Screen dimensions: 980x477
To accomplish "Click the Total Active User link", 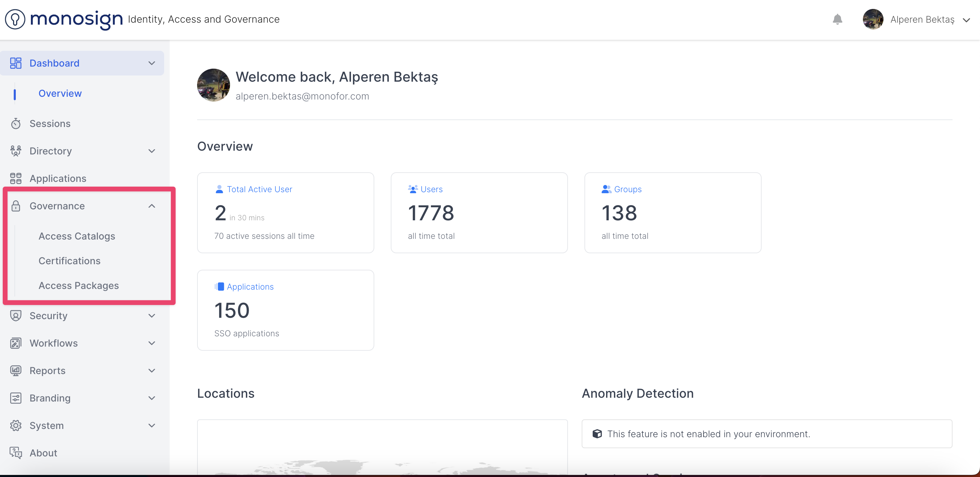I will point(260,189).
